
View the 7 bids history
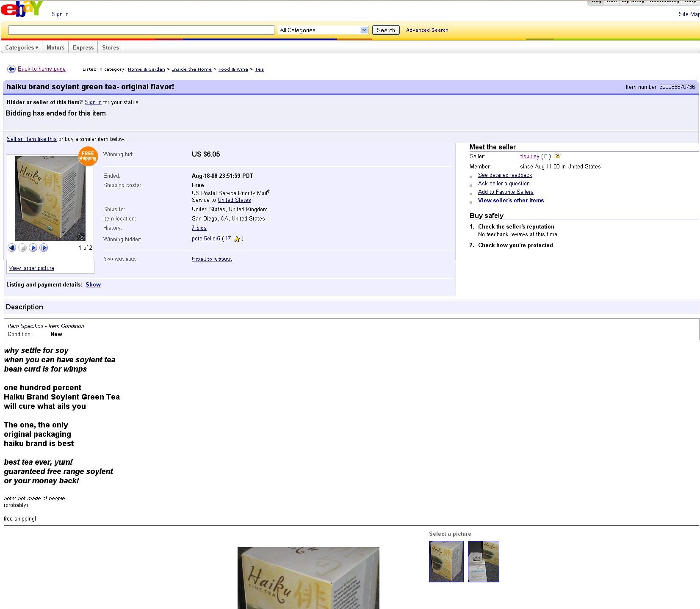point(199,228)
